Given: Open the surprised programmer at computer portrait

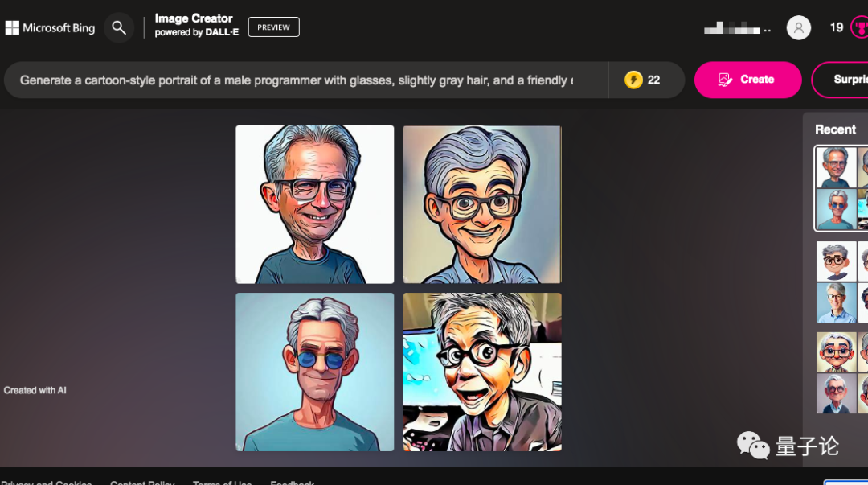Looking at the screenshot, I should (482, 372).
